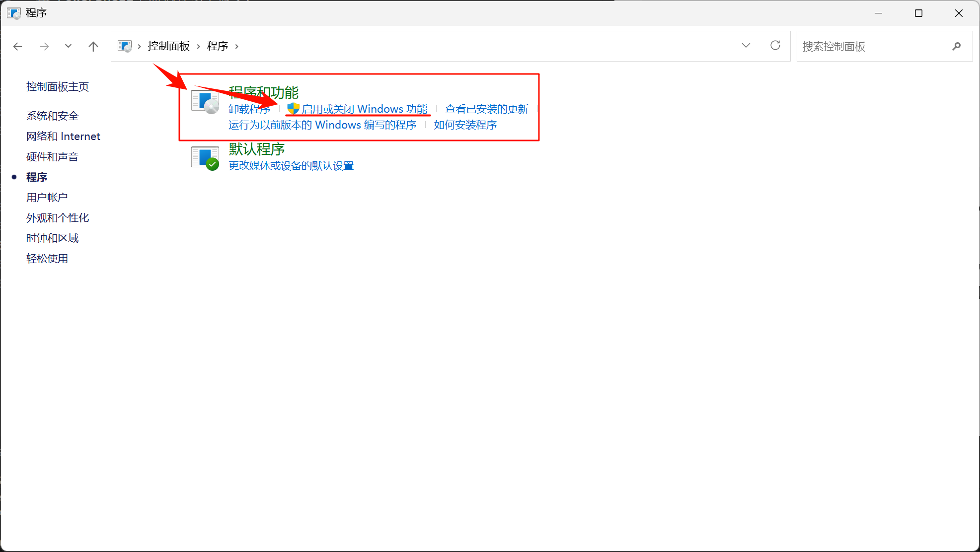Open the recent pages dropdown chevron
This screenshot has width=980, height=552.
(x=68, y=46)
